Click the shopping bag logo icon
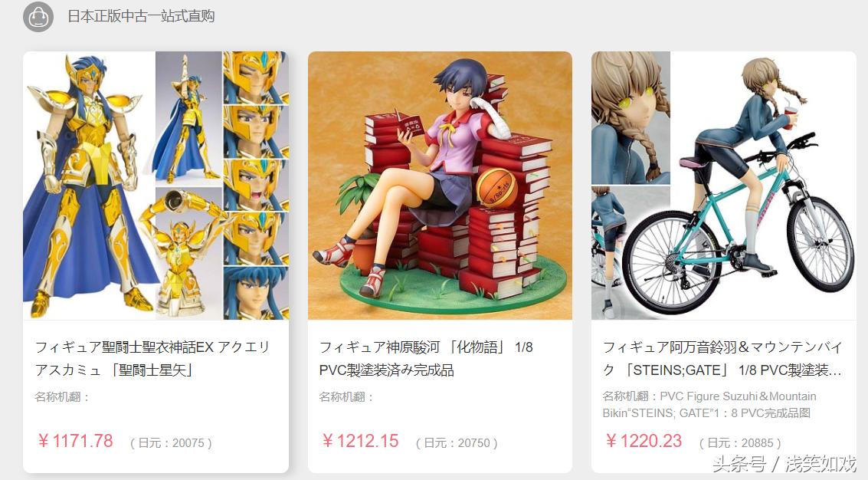This screenshot has height=480, width=868. [x=38, y=17]
